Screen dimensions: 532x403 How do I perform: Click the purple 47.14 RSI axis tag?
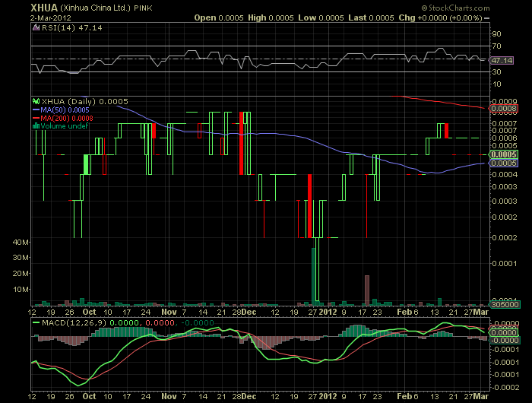(502, 60)
